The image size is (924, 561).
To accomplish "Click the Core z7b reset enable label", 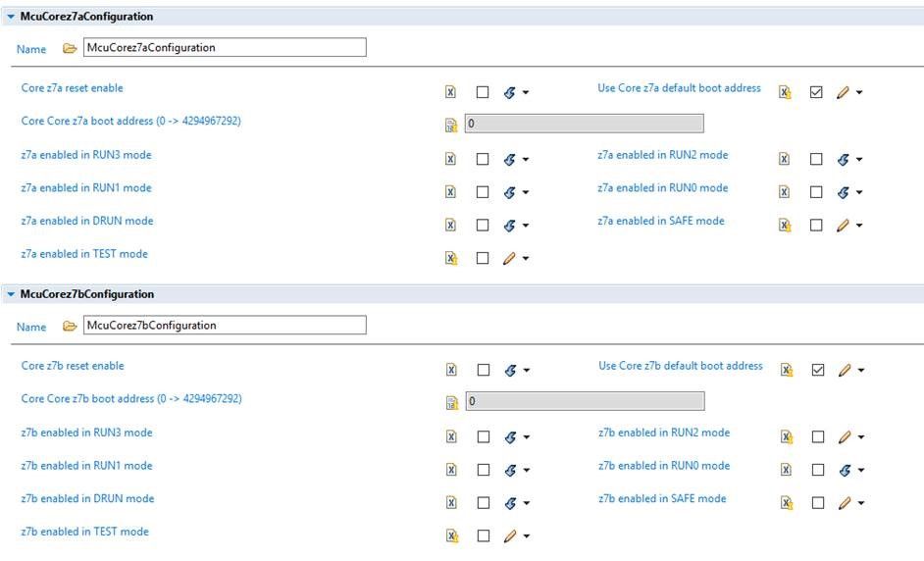I will point(73,366).
